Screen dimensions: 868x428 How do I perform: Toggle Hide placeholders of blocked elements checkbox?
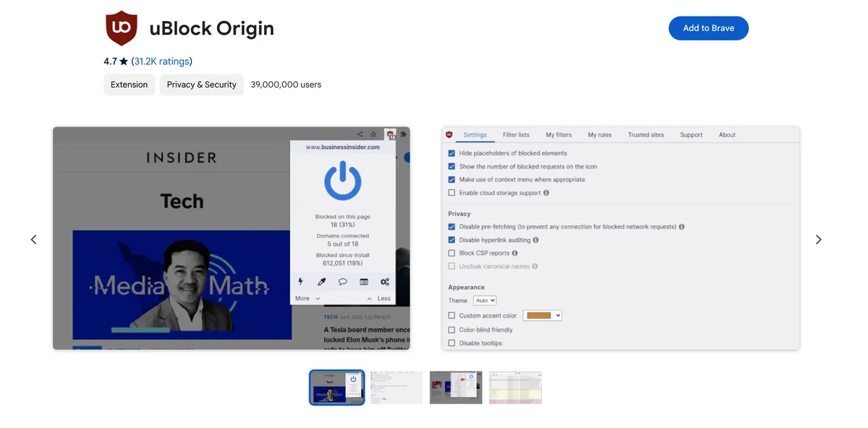click(x=452, y=153)
